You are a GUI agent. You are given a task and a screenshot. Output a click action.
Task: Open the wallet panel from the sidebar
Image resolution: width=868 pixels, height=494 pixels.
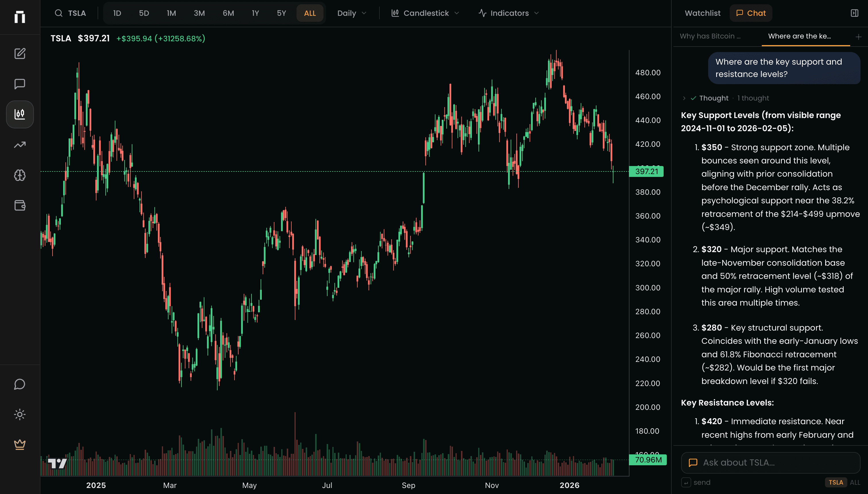click(x=20, y=205)
